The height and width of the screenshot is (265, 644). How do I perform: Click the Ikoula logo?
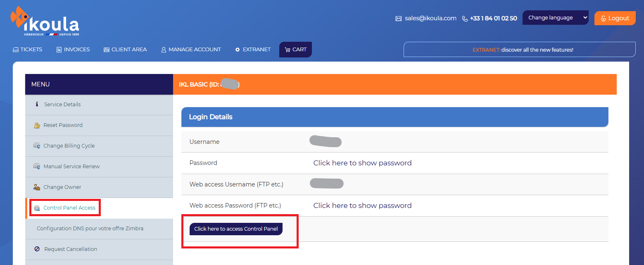(45, 21)
